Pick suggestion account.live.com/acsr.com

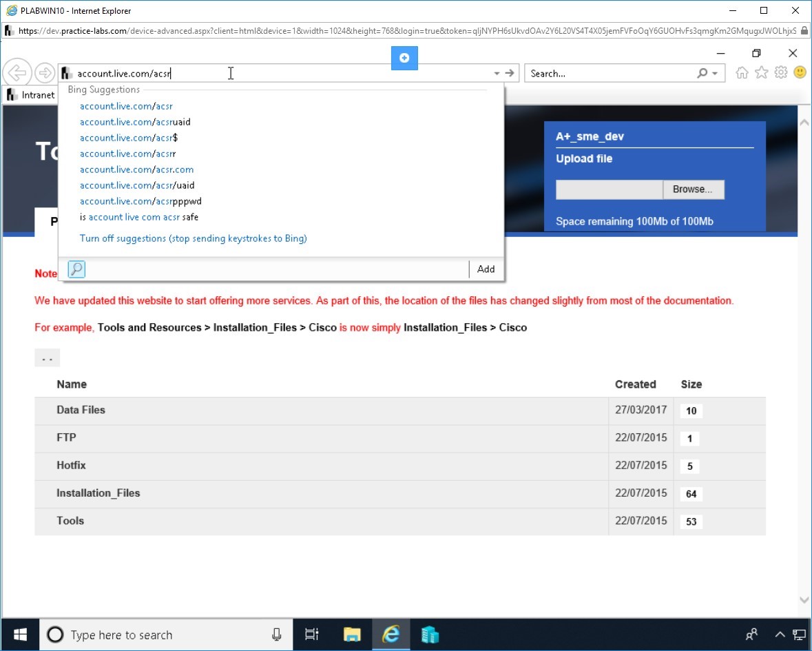pos(136,169)
